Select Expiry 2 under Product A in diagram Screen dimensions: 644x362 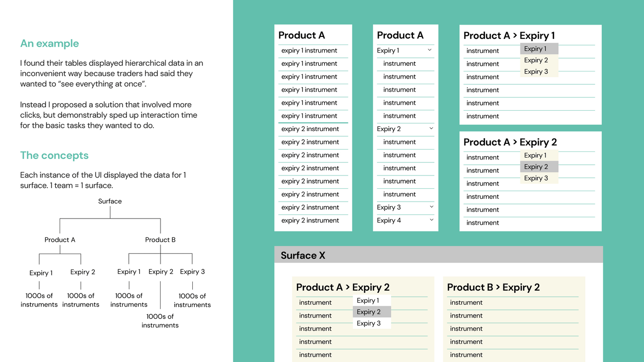pyautogui.click(x=82, y=272)
